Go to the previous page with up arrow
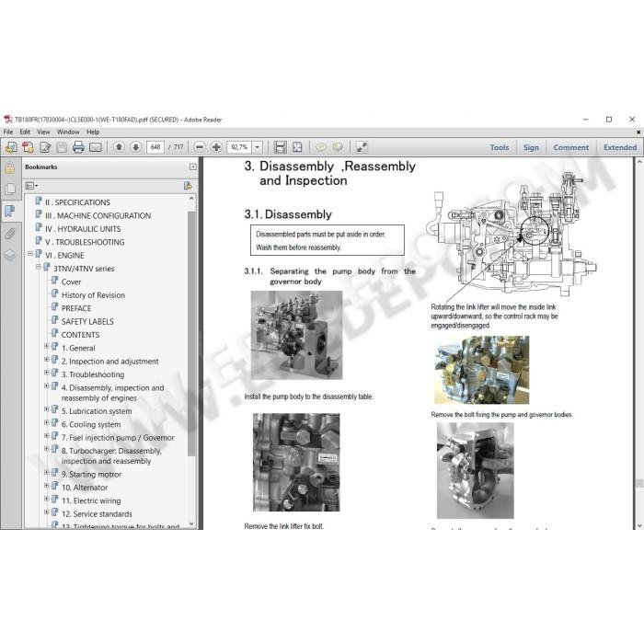The width and height of the screenshot is (644, 644). click(x=119, y=146)
